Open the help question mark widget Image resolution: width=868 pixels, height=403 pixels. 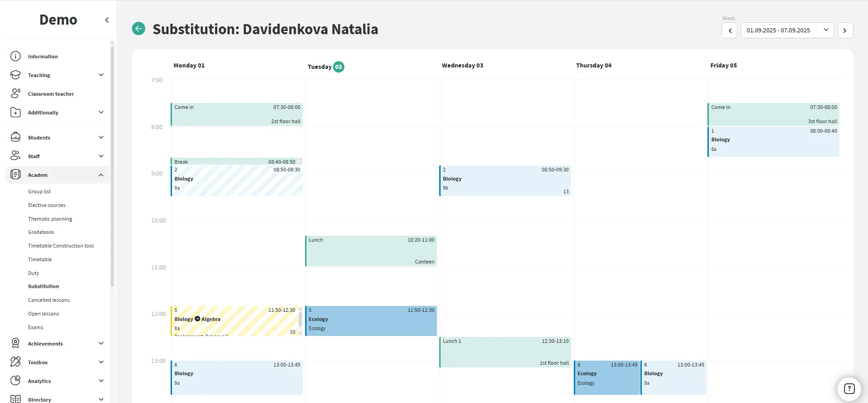coord(849,388)
